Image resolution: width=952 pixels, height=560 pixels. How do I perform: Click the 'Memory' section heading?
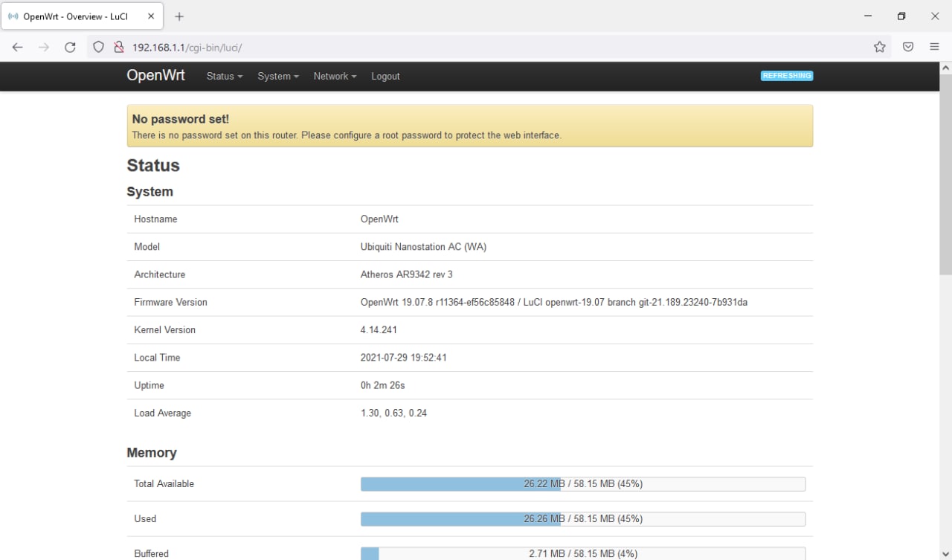(x=152, y=453)
